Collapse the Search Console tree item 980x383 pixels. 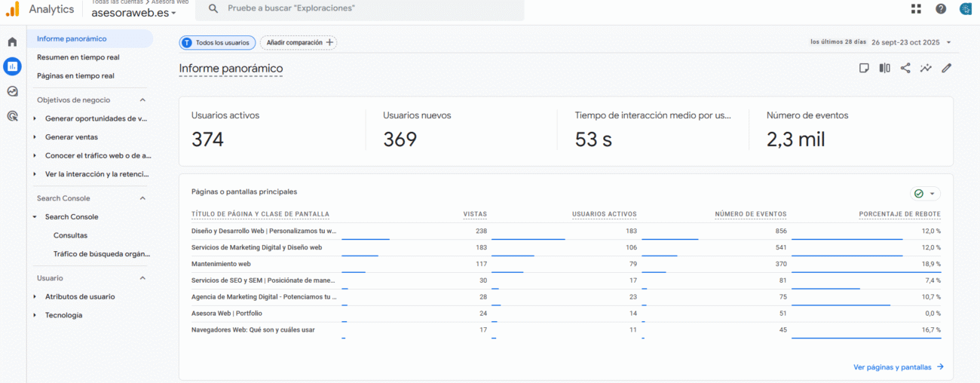(x=35, y=217)
